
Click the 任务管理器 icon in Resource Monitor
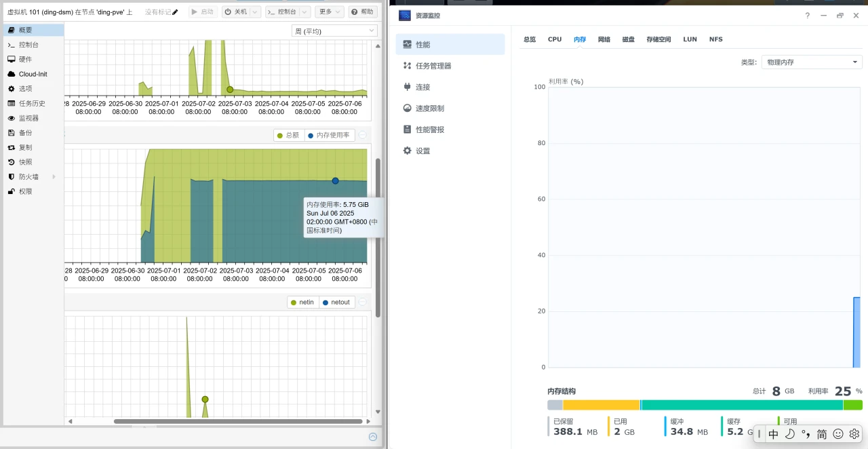click(407, 66)
